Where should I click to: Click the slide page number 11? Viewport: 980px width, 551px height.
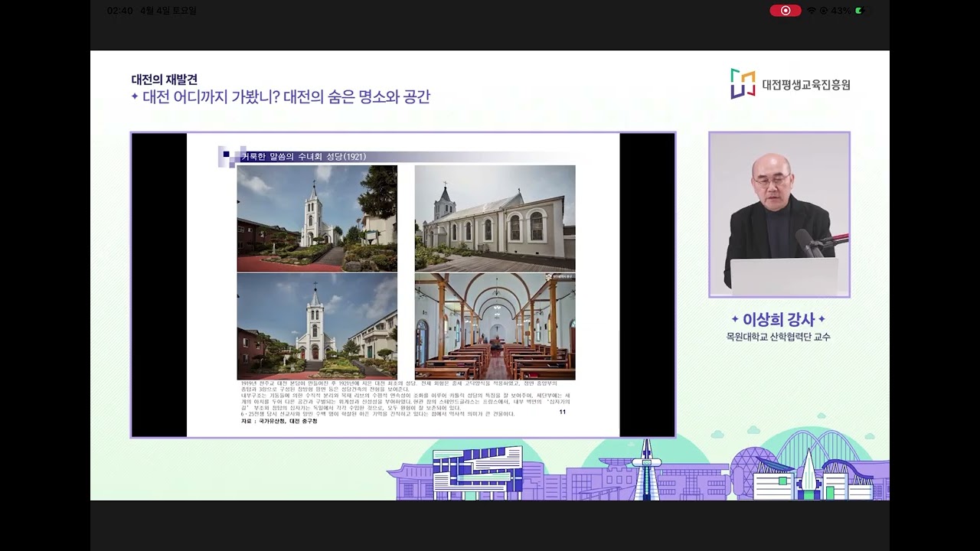point(563,412)
